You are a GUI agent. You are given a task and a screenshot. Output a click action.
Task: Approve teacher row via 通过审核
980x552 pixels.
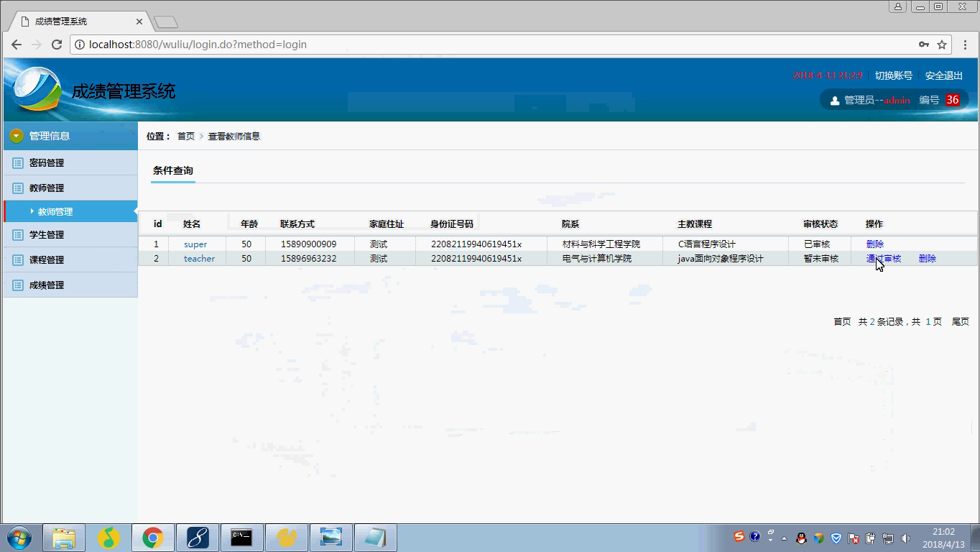pos(884,259)
